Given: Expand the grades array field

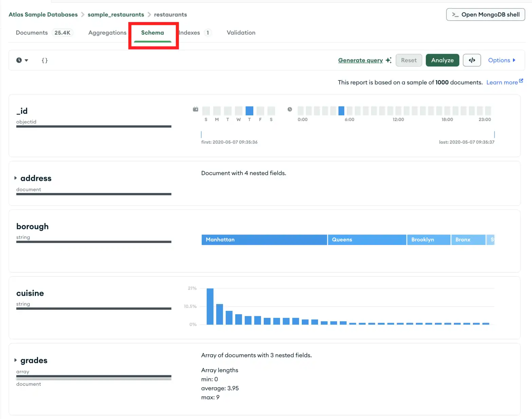Looking at the screenshot, I should coord(16,360).
